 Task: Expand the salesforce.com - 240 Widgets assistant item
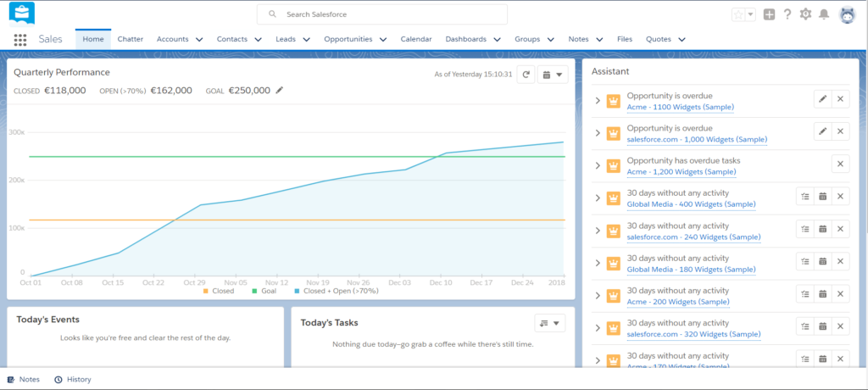tap(598, 231)
